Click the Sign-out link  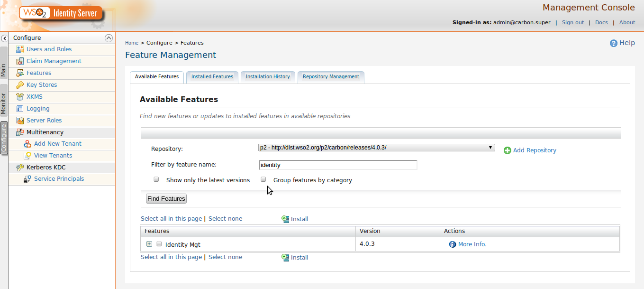(x=573, y=22)
